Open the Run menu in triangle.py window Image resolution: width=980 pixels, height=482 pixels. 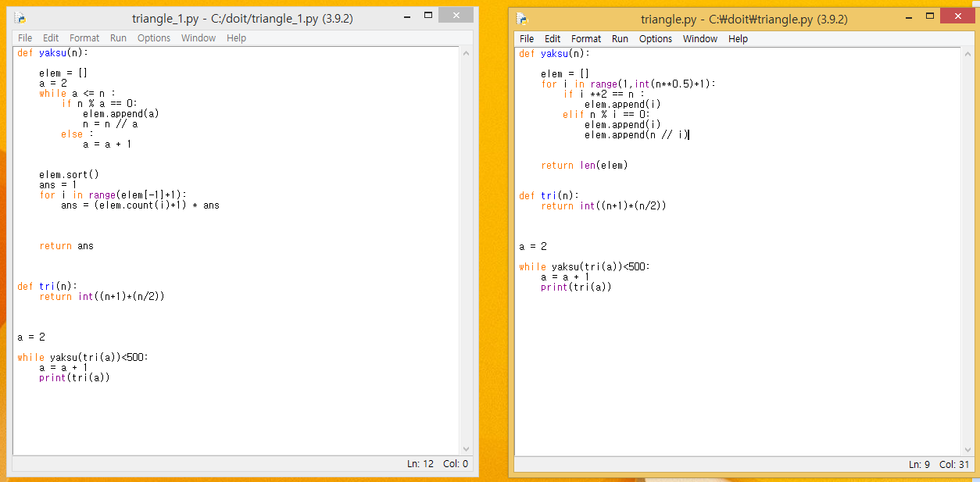pos(620,38)
